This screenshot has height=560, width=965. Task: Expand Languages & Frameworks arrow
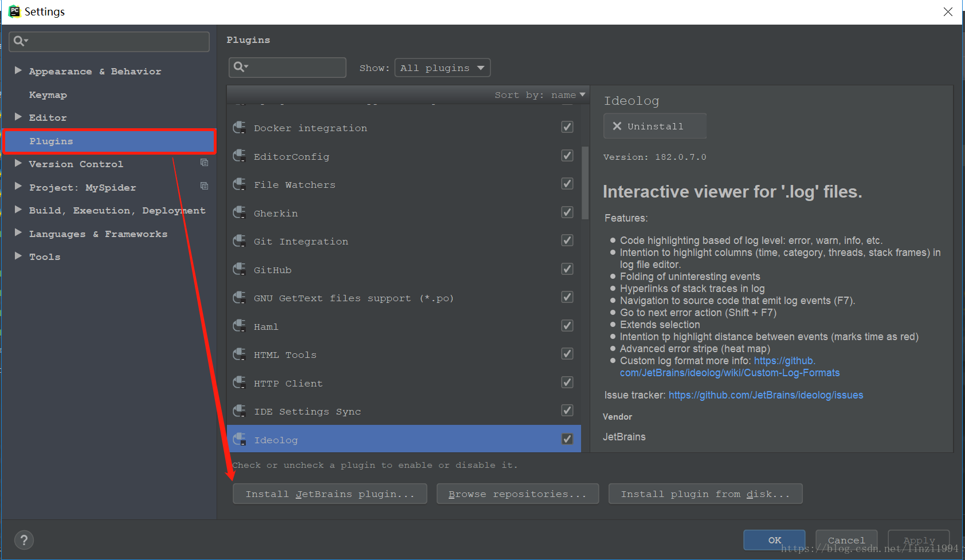[18, 232]
